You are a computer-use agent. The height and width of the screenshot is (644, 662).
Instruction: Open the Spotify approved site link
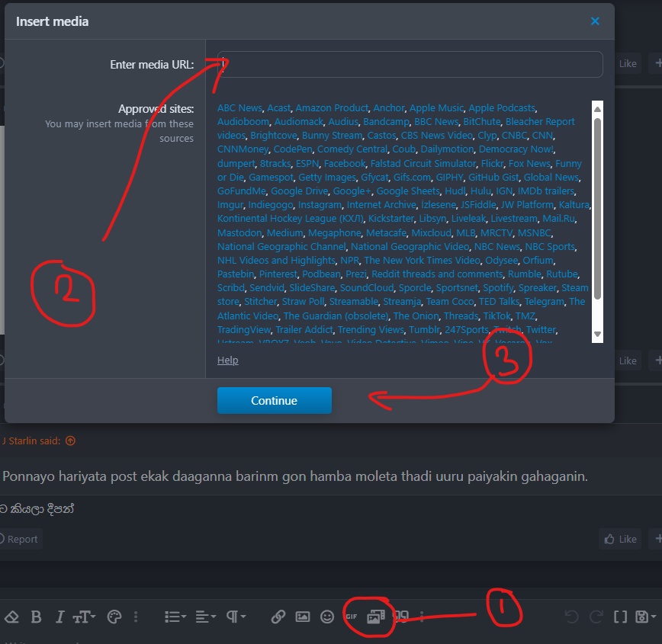pyautogui.click(x=499, y=288)
